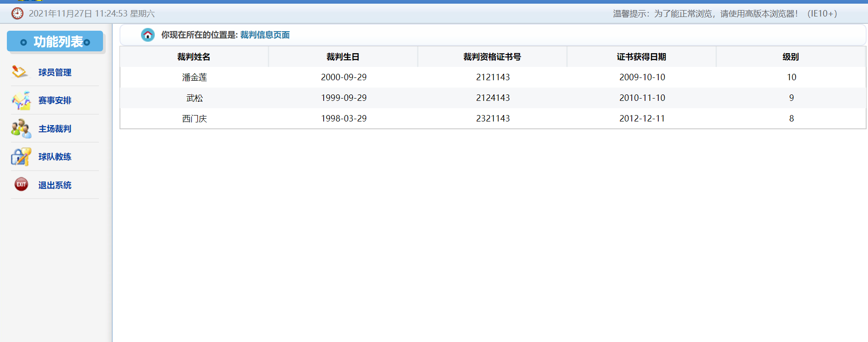Screen dimensions: 868x342
Task: Go to 主场裁判 in the sidebar
Action: (x=55, y=129)
